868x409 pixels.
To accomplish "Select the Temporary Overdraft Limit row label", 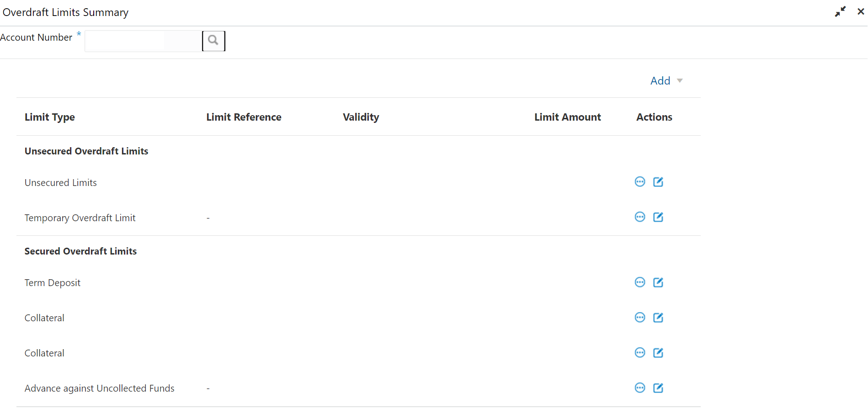I will click(80, 218).
